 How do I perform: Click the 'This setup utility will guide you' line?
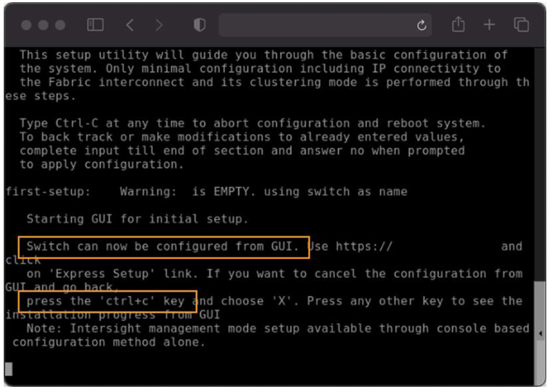264,55
